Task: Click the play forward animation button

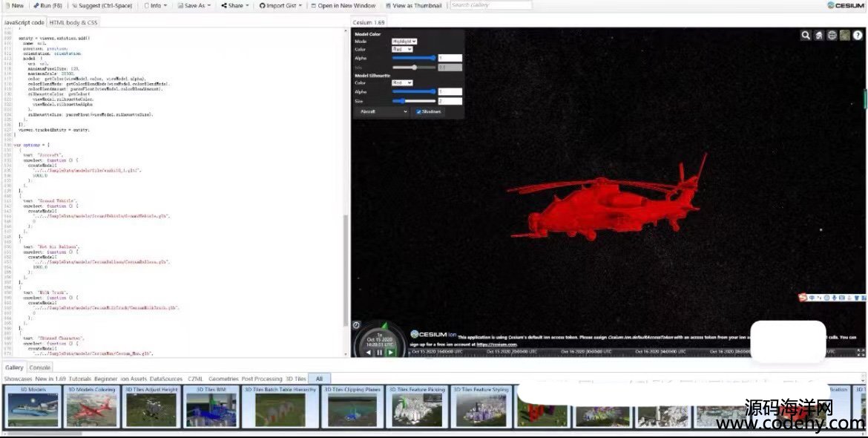Action: (x=391, y=352)
